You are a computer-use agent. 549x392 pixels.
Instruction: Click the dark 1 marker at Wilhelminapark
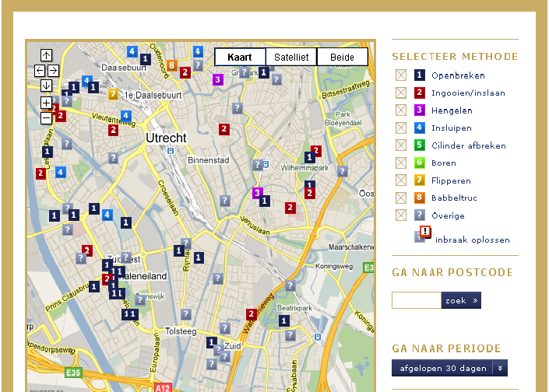(x=309, y=157)
